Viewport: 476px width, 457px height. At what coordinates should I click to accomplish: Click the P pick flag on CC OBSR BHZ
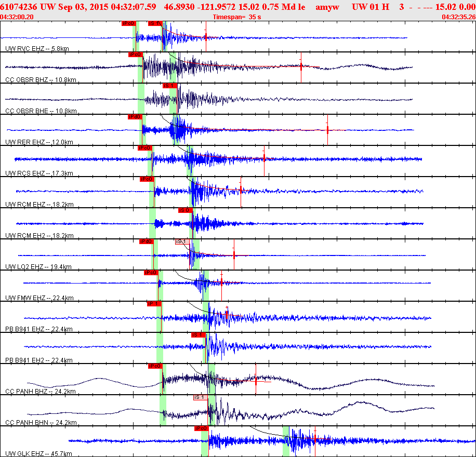point(135,55)
